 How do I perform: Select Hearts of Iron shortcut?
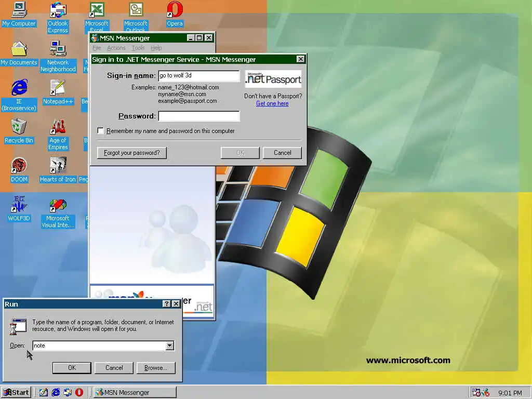click(x=58, y=170)
